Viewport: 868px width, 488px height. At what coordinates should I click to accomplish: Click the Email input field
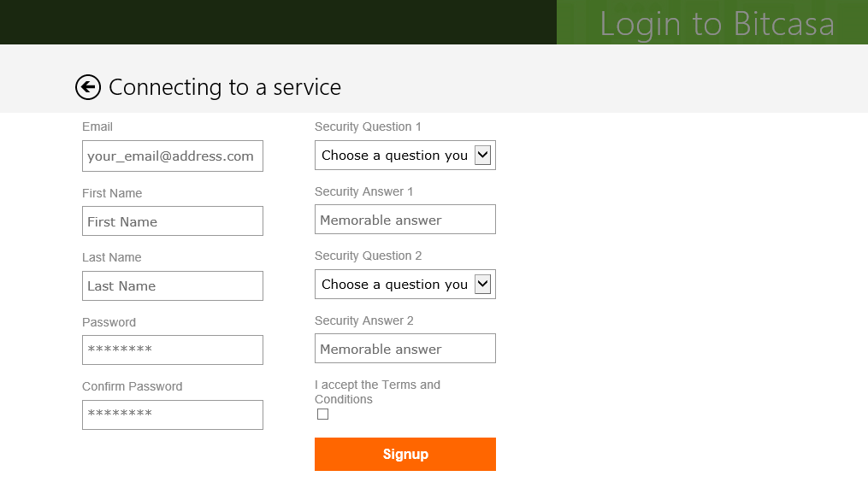(173, 156)
